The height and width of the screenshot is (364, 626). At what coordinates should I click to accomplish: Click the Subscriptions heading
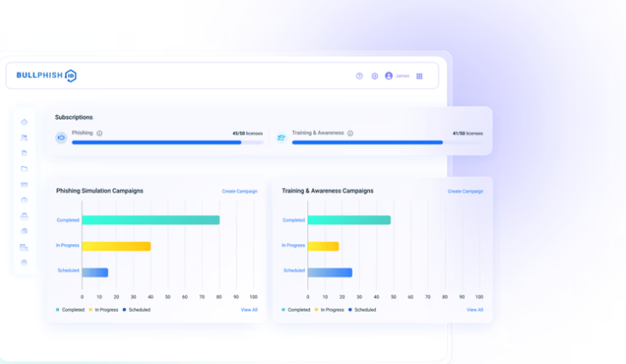click(x=74, y=117)
